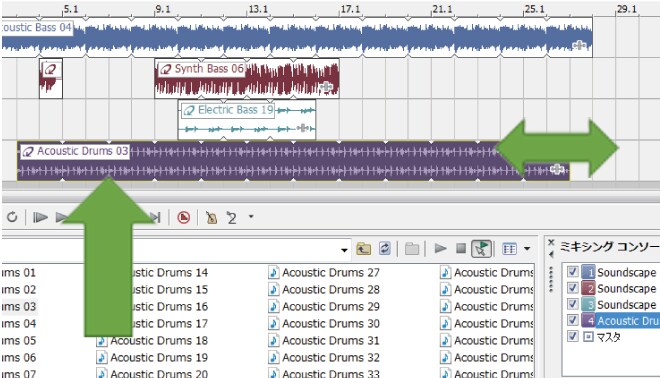
Task: Select Acoustic Drums 32 file
Action: (324, 357)
